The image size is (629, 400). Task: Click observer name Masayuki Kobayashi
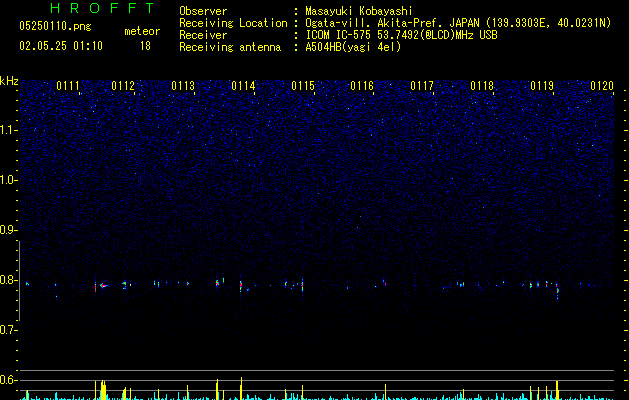[359, 11]
